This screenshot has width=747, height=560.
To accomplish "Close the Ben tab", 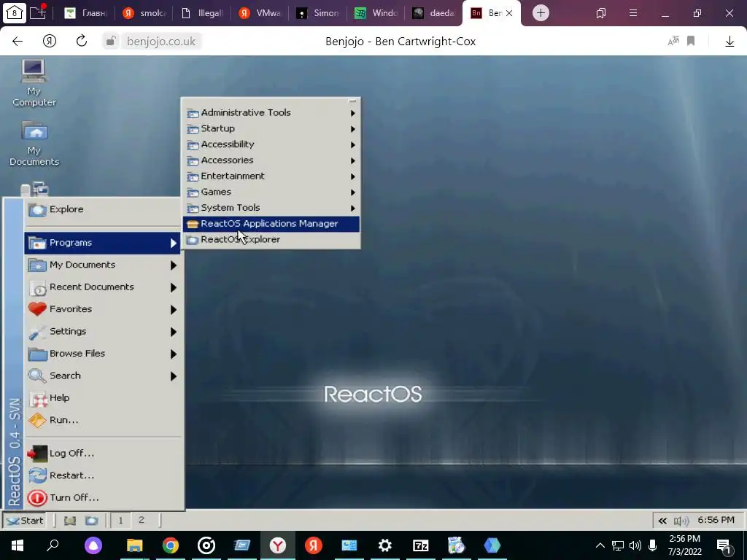I will (509, 13).
